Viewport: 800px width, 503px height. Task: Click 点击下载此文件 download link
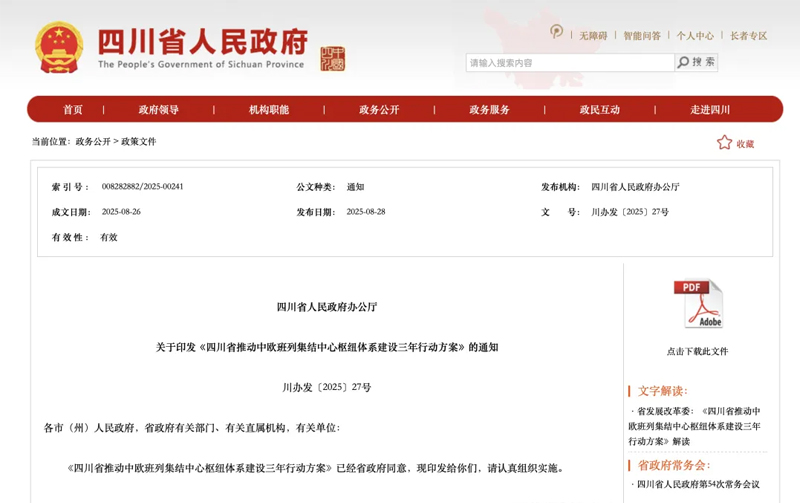[697, 352]
